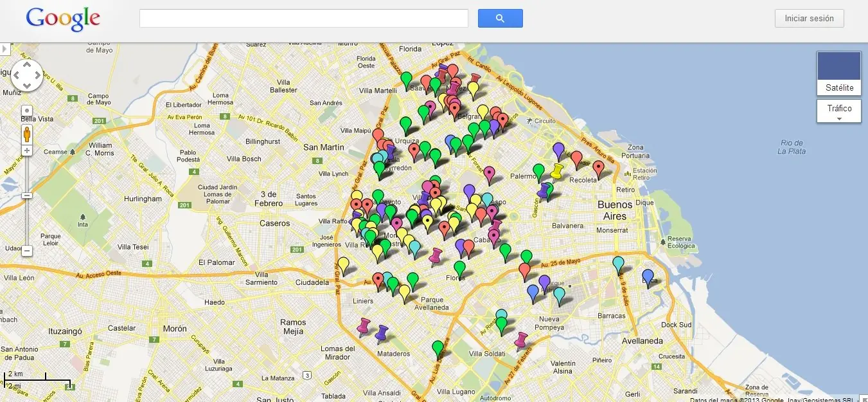Select the blue pushpin on Gascón street
The image size is (868, 402).
(544, 190)
